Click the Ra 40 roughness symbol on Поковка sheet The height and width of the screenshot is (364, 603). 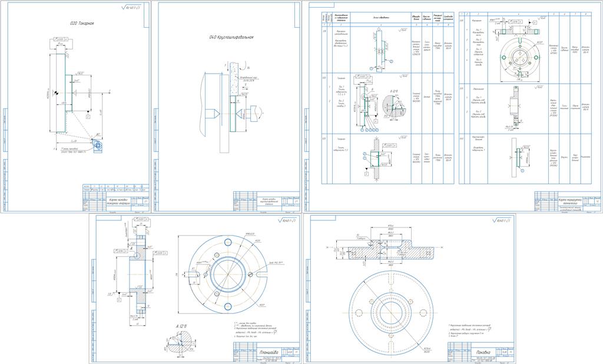pos(503,221)
